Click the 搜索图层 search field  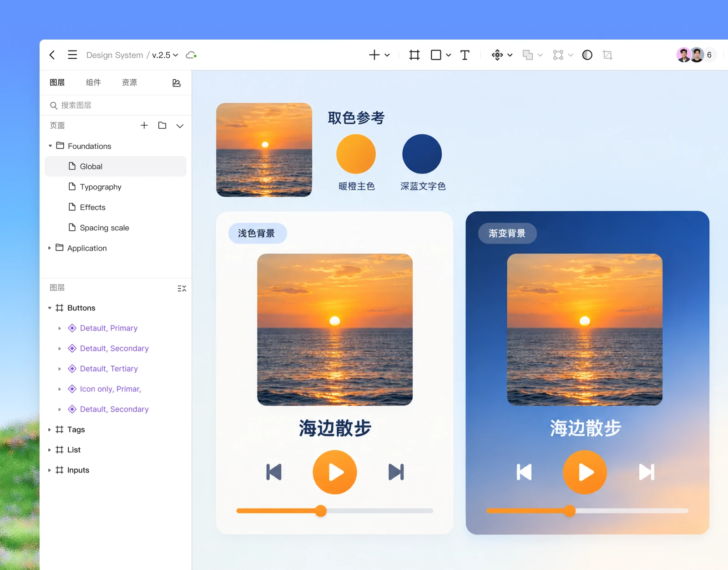[116, 105]
